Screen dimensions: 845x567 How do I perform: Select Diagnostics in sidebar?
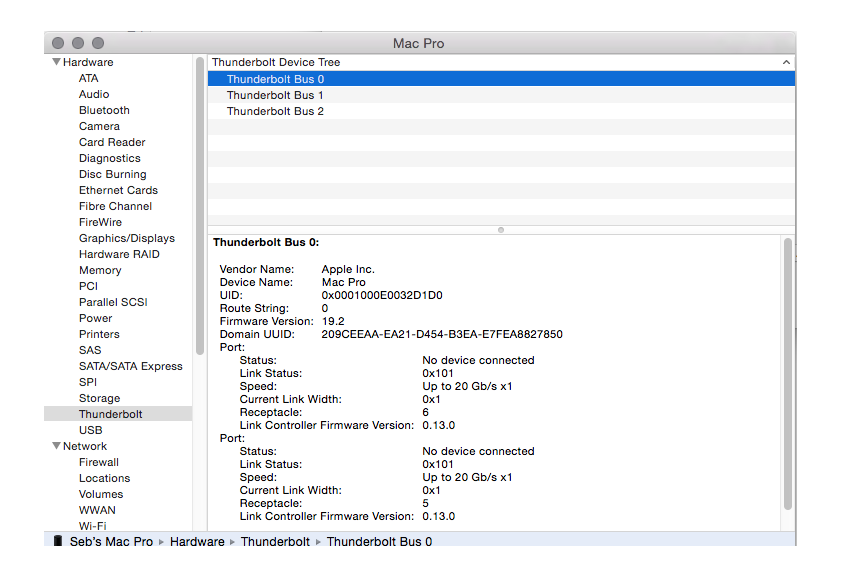109,158
